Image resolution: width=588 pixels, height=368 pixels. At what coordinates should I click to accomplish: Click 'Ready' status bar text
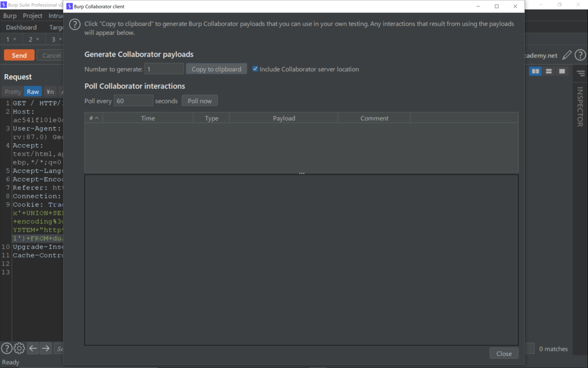(11, 363)
